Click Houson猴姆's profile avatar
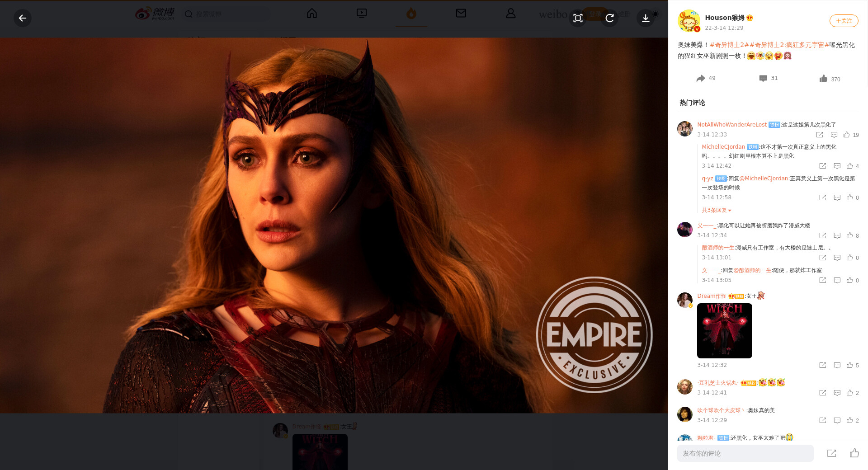This screenshot has height=470, width=868. pyautogui.click(x=689, y=21)
